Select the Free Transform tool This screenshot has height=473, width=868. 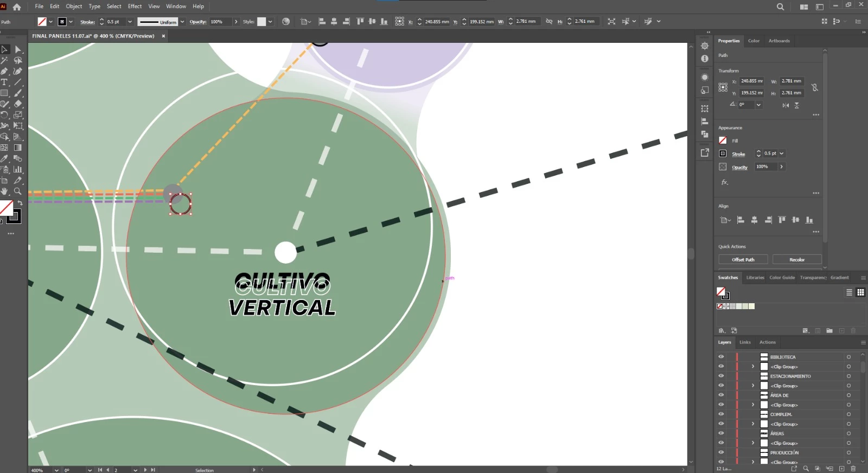pos(18,126)
